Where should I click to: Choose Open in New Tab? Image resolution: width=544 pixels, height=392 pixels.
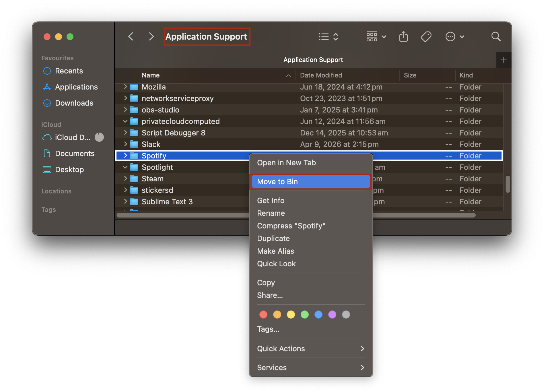[311, 163]
